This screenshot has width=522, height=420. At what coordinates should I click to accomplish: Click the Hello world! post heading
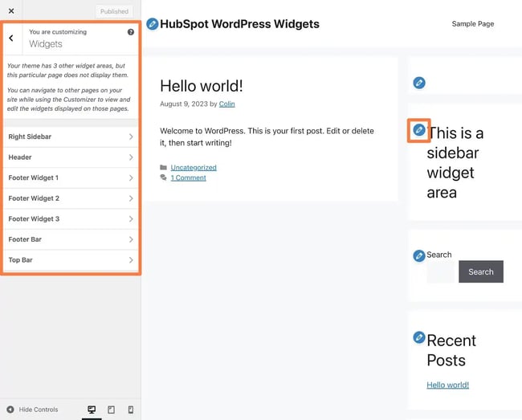coord(202,86)
